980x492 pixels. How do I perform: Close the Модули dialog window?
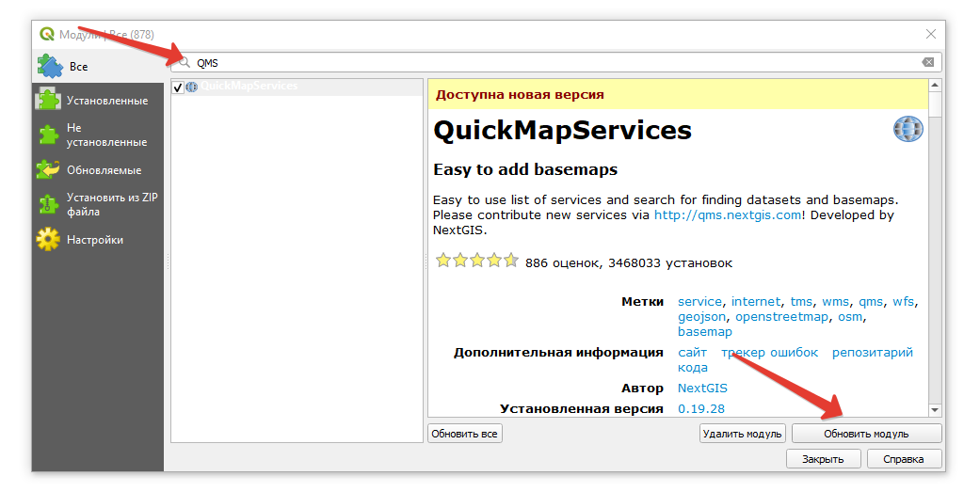[x=931, y=34]
